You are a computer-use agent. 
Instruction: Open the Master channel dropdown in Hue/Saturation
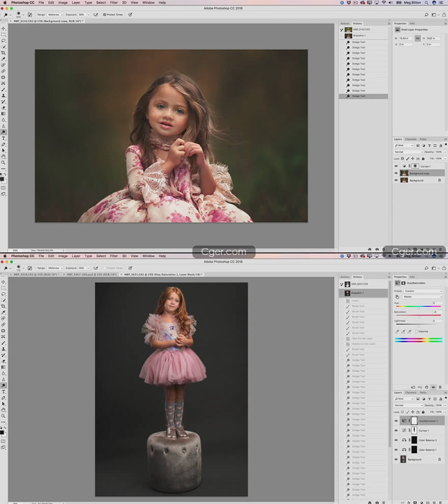[x=424, y=297]
